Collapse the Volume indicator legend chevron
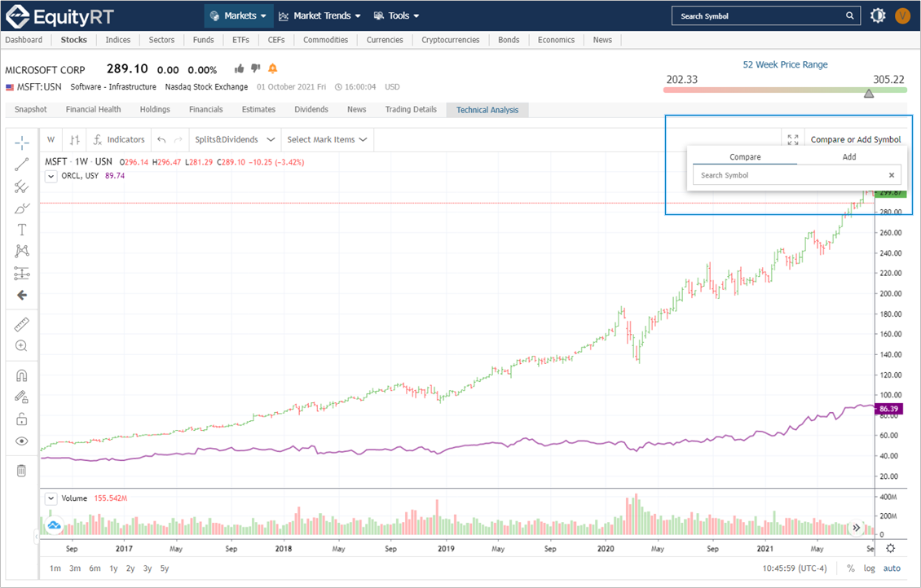 coord(51,498)
